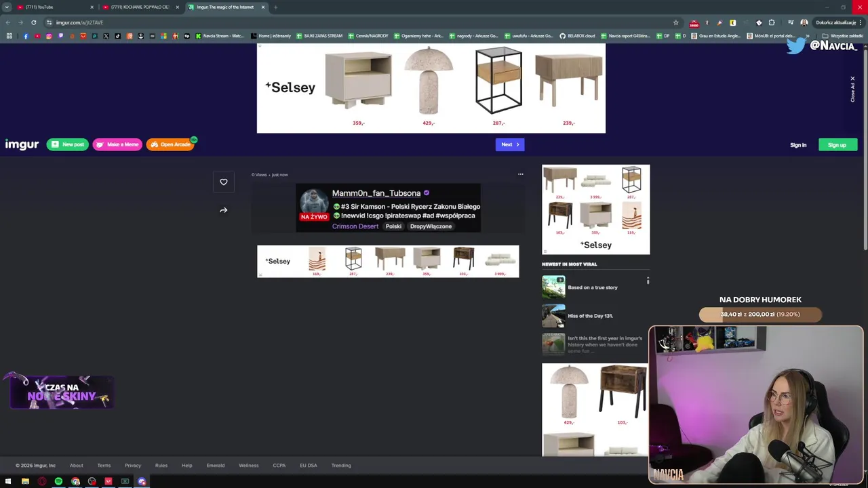Screen dimensions: 868x488
Task: Open the EU DSA footer link
Action: 309,466
